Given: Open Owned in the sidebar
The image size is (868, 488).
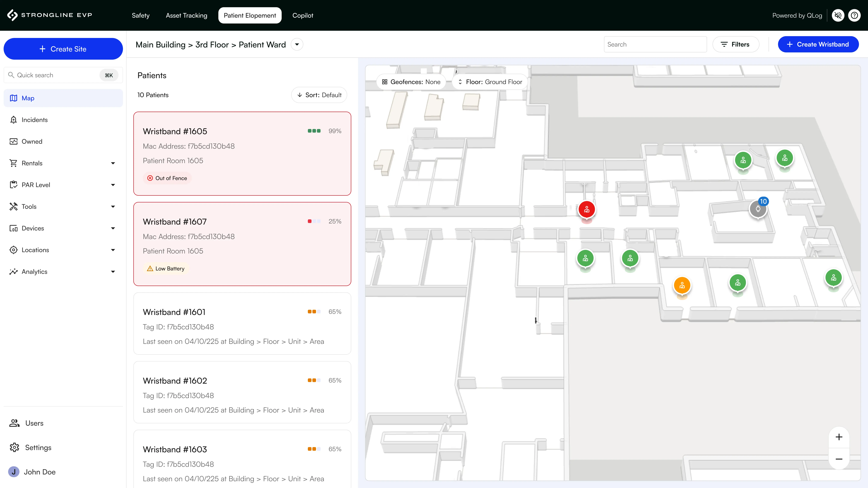Looking at the screenshot, I should 63,141.
